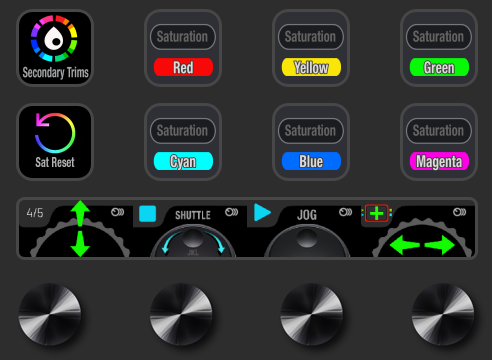Click the first knob below the vertical arrows
492x360 pixels.
click(50, 314)
